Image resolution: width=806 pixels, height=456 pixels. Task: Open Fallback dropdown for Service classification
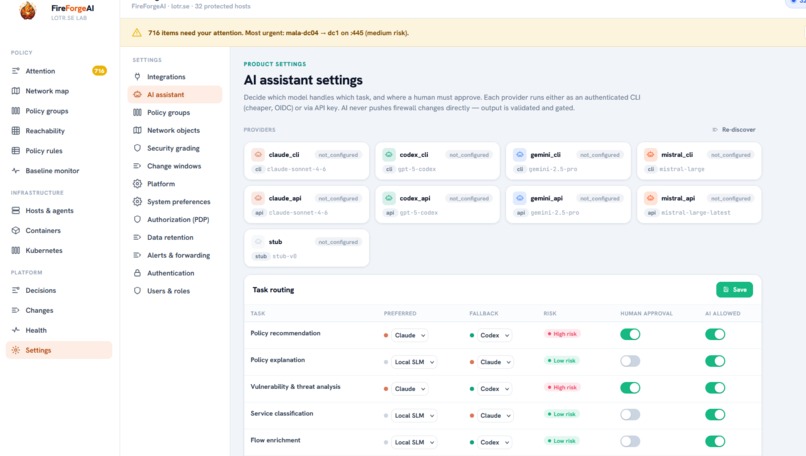(x=495, y=415)
